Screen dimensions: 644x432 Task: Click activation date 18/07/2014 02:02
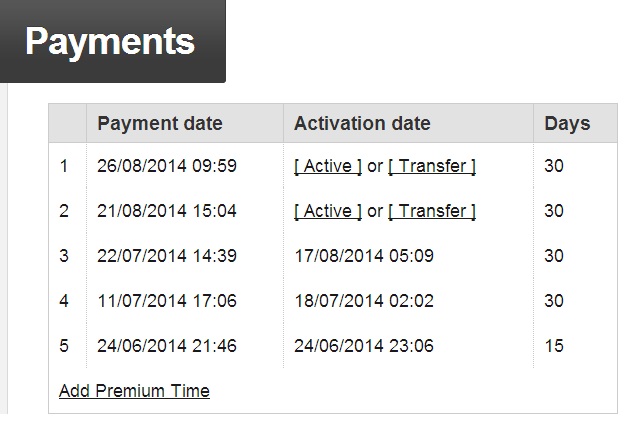point(364,301)
